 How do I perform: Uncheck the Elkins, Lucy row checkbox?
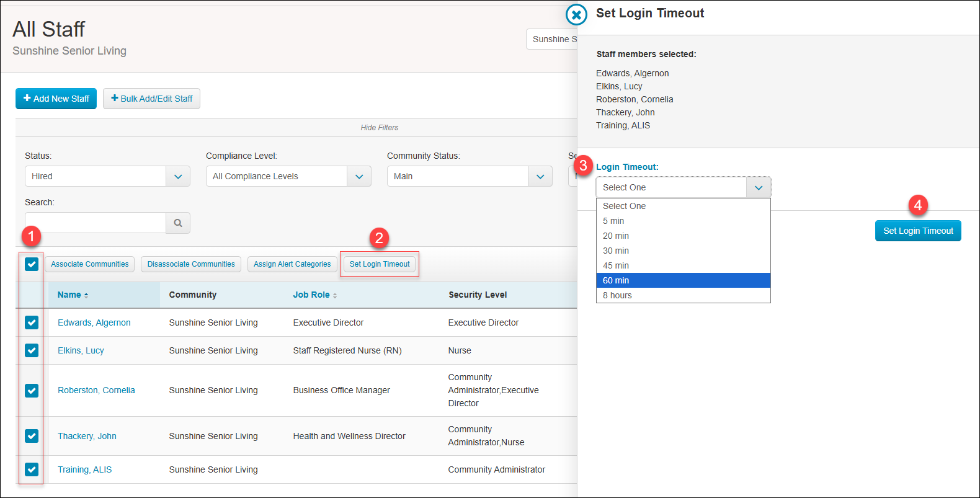(32, 350)
